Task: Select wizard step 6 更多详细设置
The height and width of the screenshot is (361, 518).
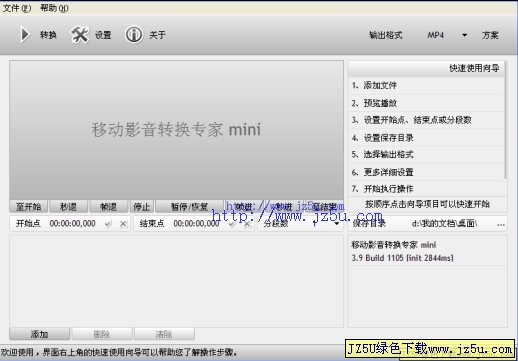Action: click(426, 172)
